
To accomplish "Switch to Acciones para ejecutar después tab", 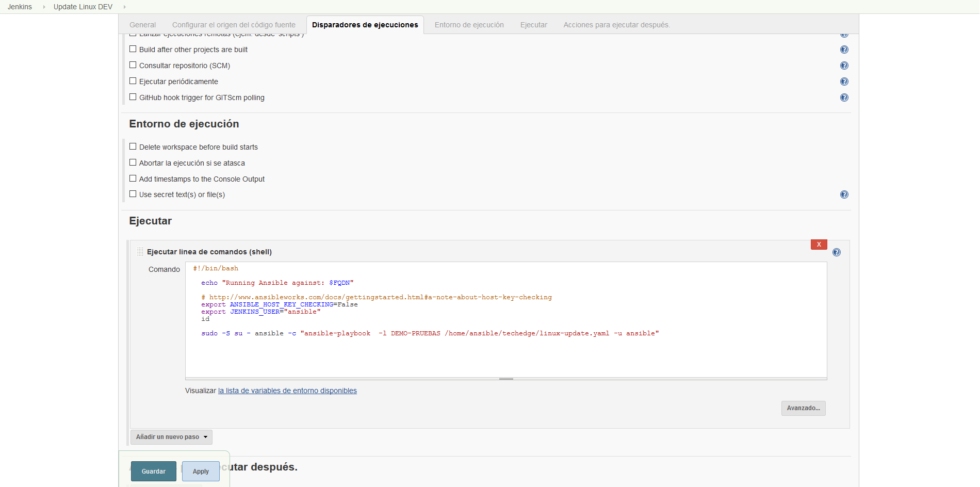I will (x=616, y=25).
